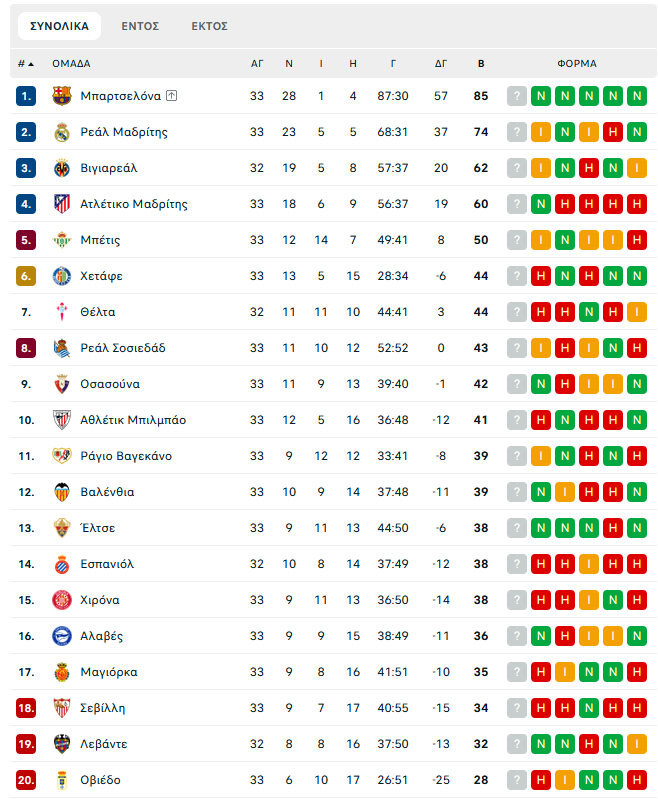
Task: Click the Villarreal yellow crest icon
Action: [62, 168]
